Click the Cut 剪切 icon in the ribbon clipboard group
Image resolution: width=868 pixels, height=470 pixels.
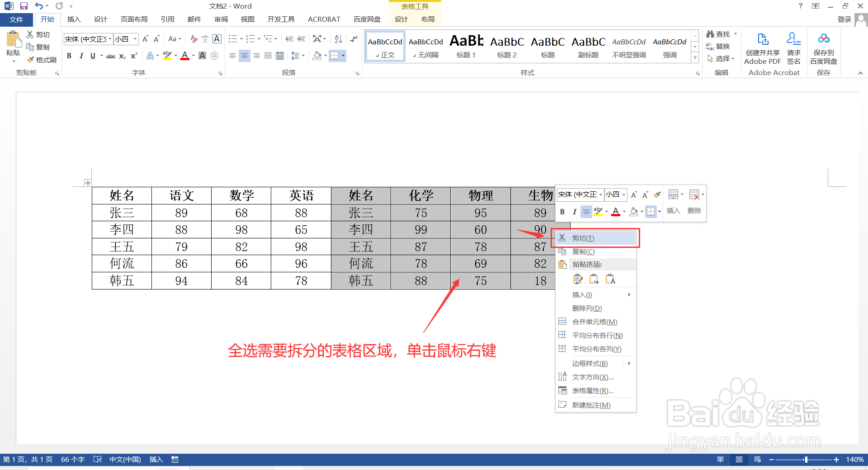point(30,34)
